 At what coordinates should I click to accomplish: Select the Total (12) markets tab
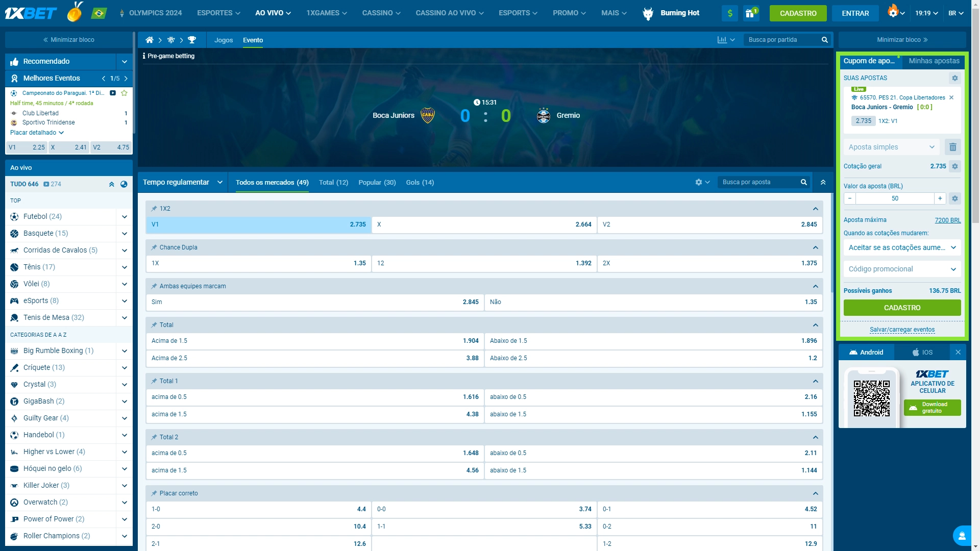tap(333, 182)
